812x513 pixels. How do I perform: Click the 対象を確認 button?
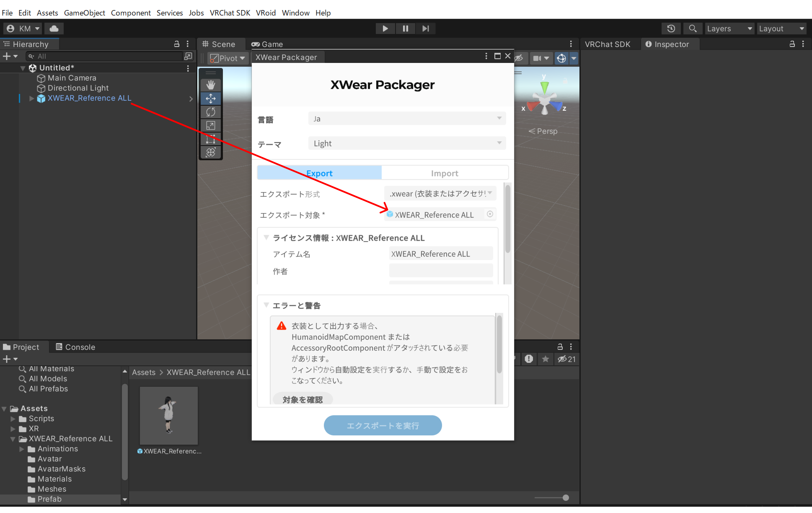point(303,399)
